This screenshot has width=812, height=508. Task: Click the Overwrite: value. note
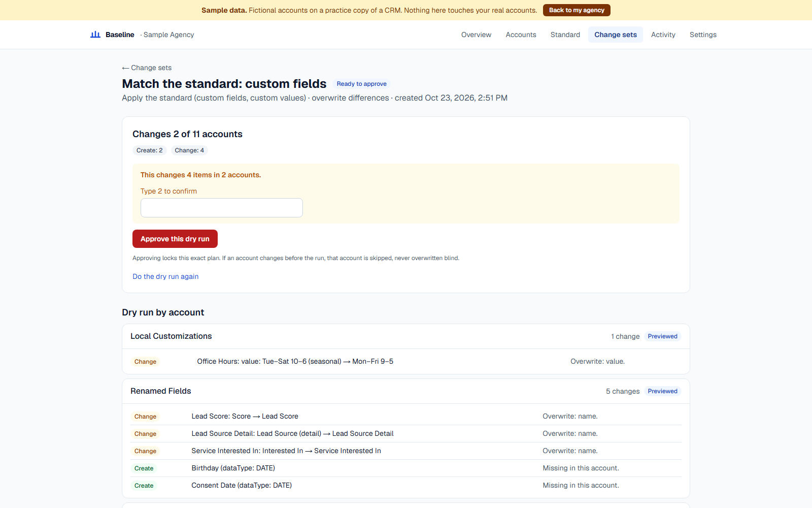coord(597,361)
